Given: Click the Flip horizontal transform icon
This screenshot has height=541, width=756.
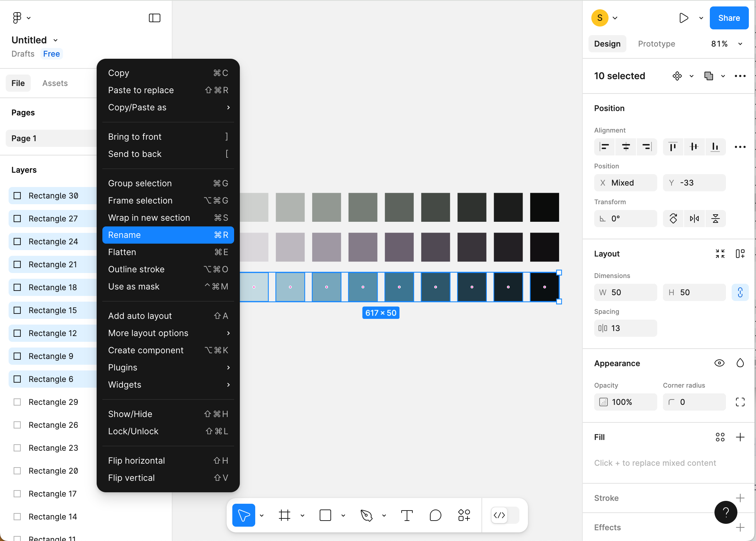Looking at the screenshot, I should coord(694,219).
